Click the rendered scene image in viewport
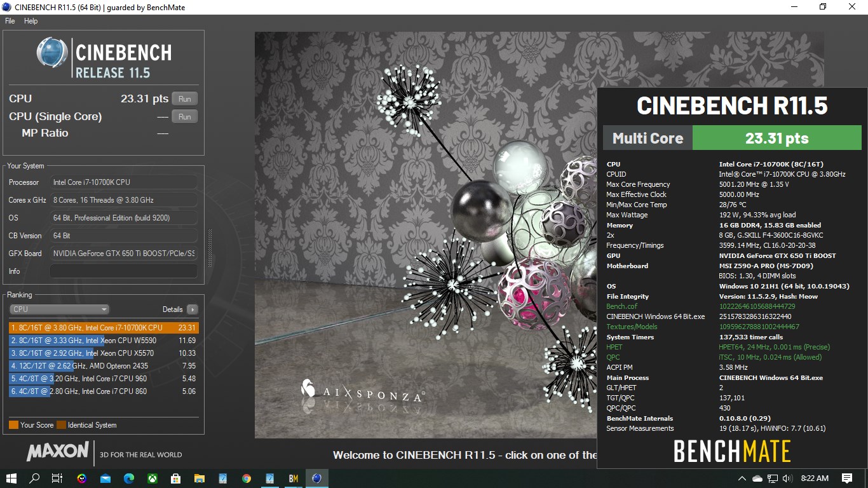Image resolution: width=868 pixels, height=488 pixels. (x=426, y=235)
